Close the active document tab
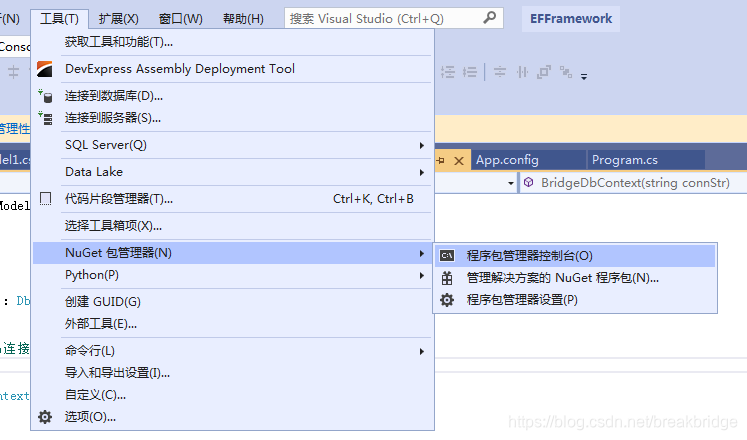 (459, 161)
